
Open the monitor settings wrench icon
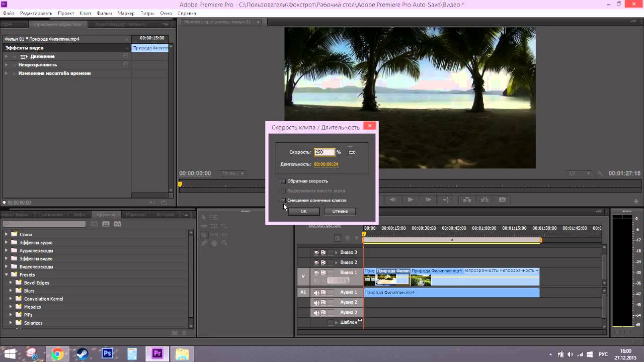600,173
